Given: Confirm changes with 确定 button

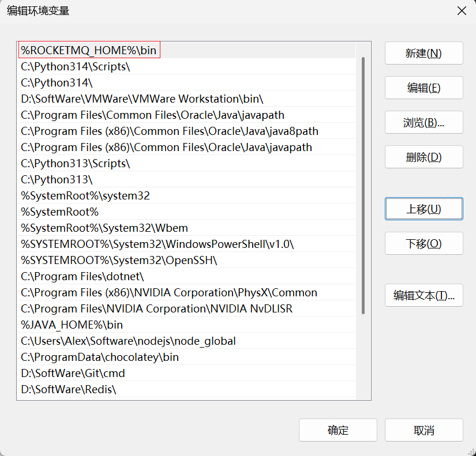Looking at the screenshot, I should point(338,430).
